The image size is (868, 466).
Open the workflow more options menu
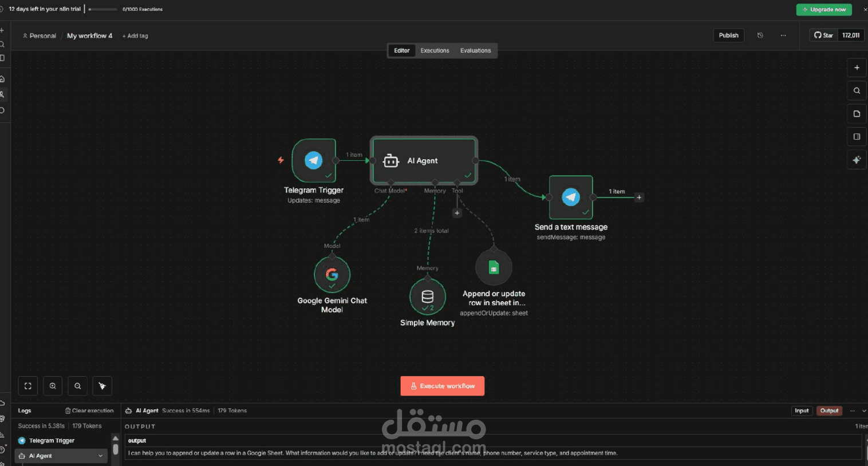pos(783,35)
